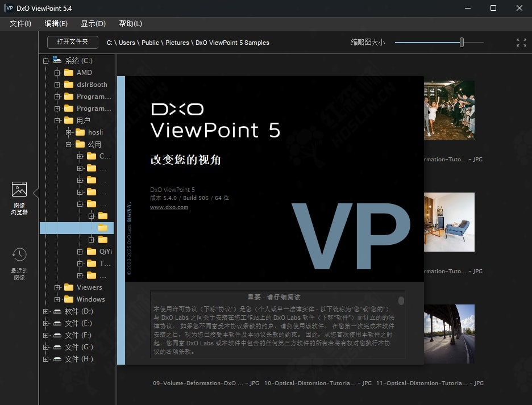Click the 文件 (H:) drive icon
This screenshot has width=532, height=405.
57,359
